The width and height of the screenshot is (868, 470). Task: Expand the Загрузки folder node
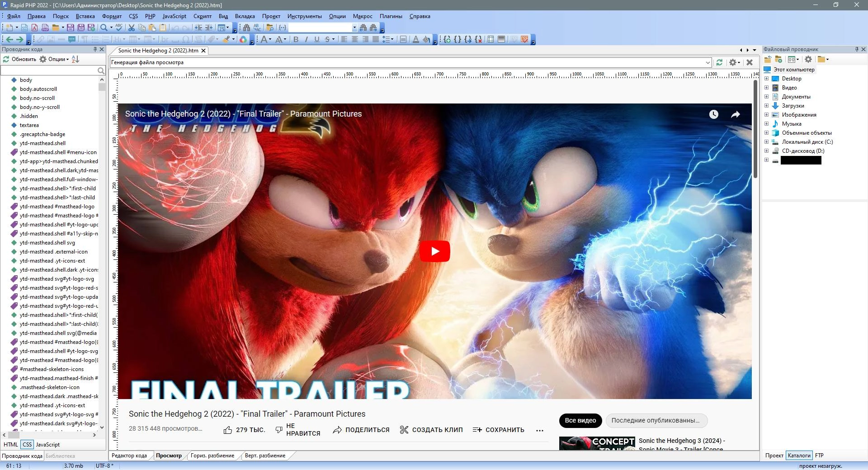pyautogui.click(x=766, y=106)
